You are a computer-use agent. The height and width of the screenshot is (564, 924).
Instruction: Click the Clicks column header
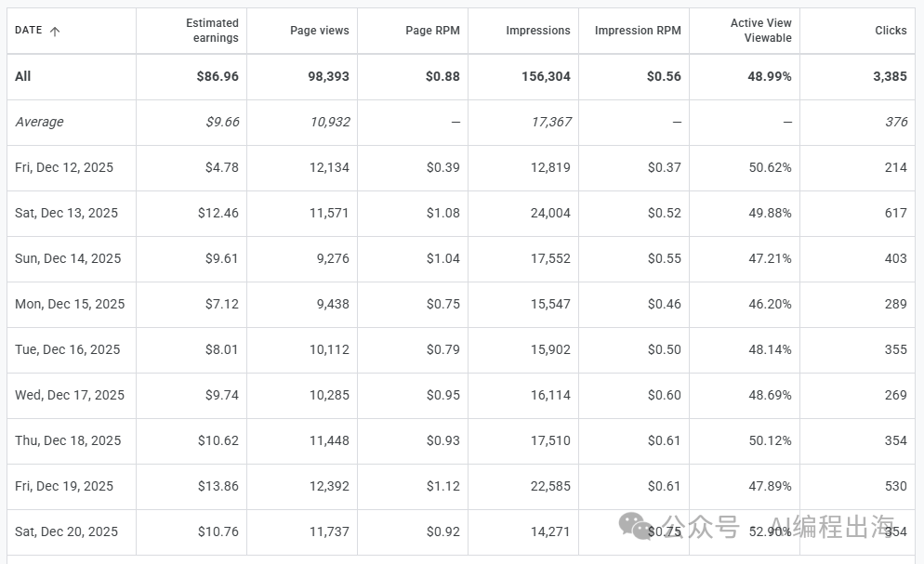tap(891, 31)
